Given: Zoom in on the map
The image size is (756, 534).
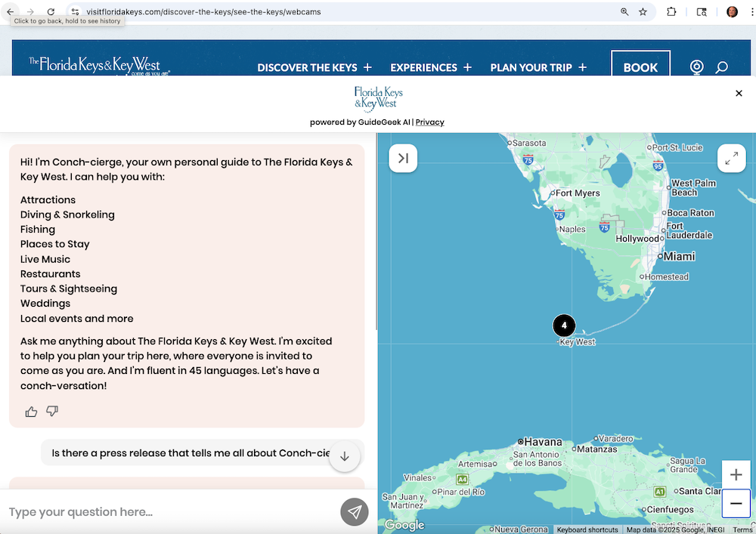Looking at the screenshot, I should click(x=736, y=475).
